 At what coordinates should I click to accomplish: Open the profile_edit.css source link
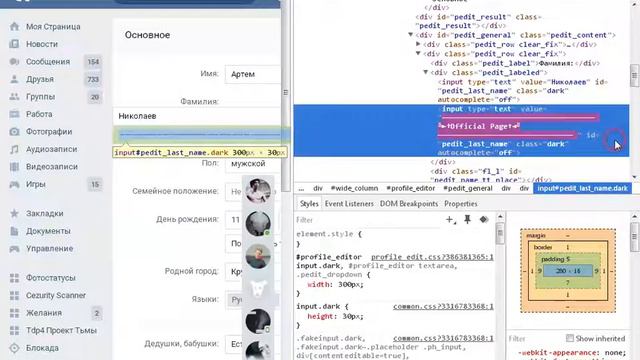pos(432,257)
